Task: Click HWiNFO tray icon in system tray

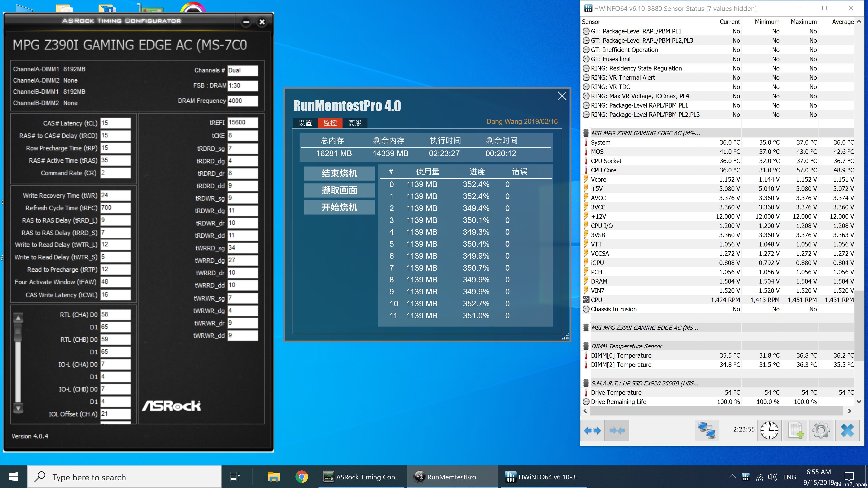Action: [x=746, y=476]
